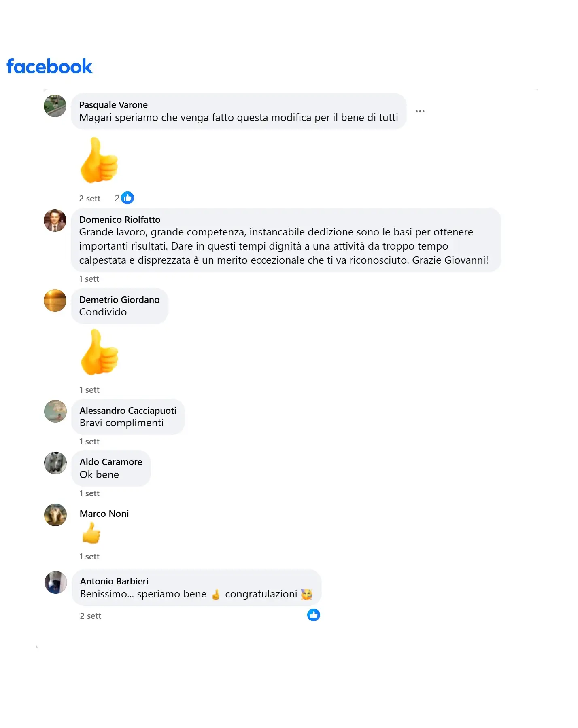Viewport: 578px width, 728px height.
Task: Open Domenico Riolfatto's profile name link
Action: pyautogui.click(x=120, y=220)
